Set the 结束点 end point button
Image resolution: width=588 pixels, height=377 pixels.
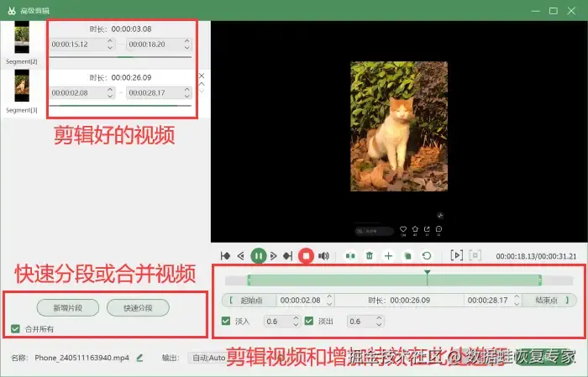click(549, 301)
